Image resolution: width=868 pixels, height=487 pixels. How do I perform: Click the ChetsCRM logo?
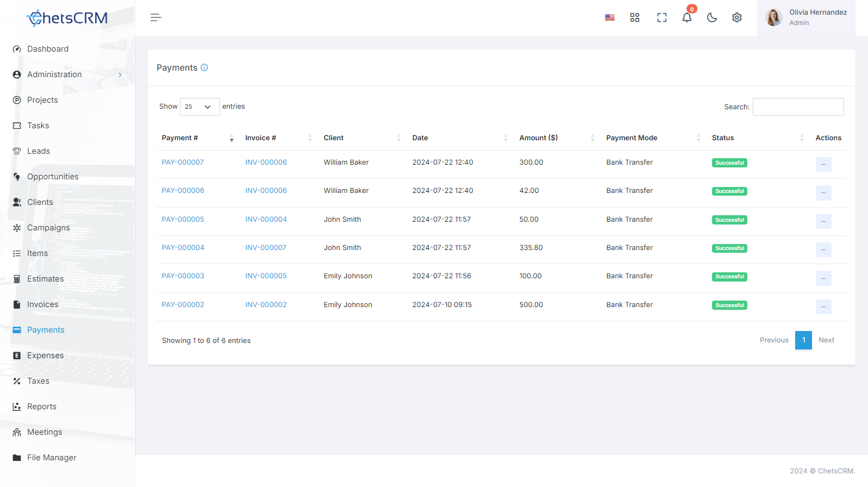point(67,18)
